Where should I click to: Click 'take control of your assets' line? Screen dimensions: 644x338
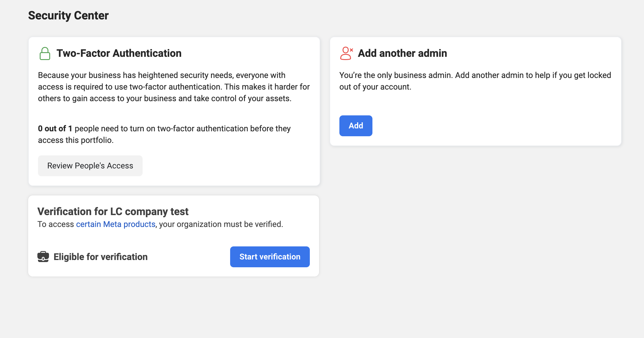242,98
